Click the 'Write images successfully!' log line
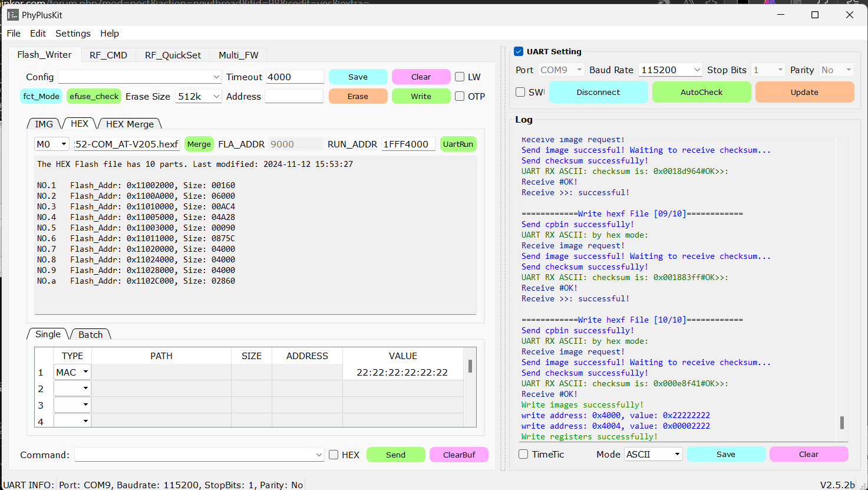The height and width of the screenshot is (490, 868). pos(582,405)
